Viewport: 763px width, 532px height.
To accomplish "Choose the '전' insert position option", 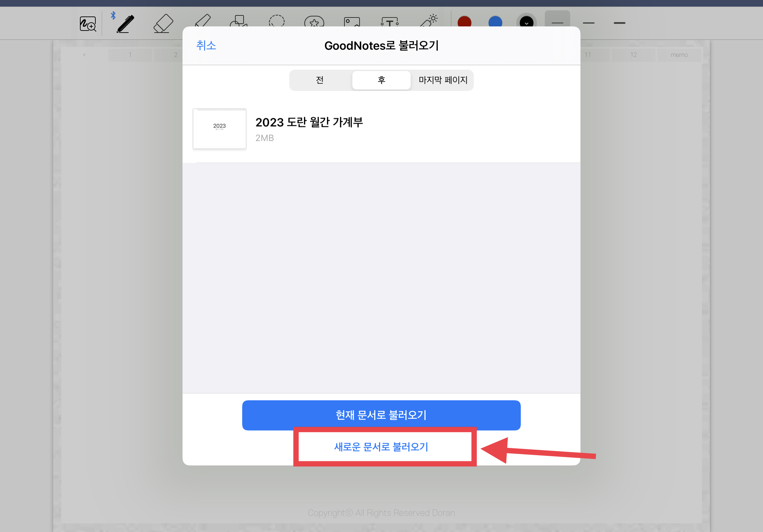I will (320, 80).
